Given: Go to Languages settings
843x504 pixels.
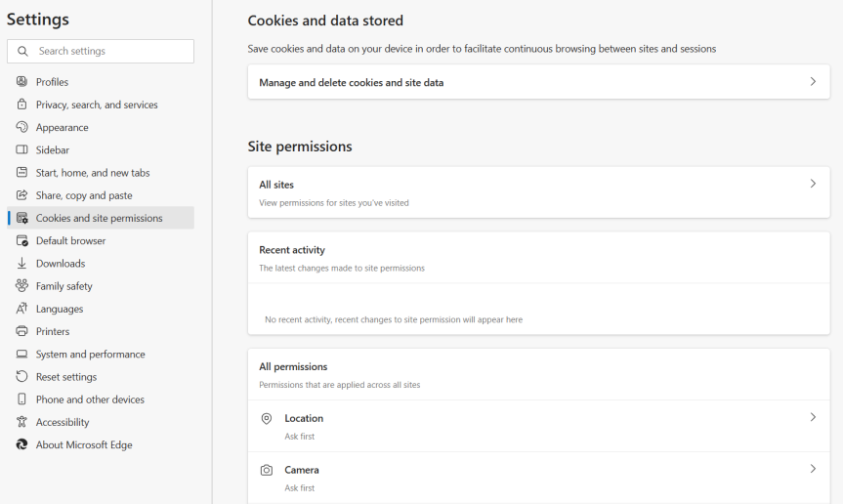Looking at the screenshot, I should pos(60,309).
